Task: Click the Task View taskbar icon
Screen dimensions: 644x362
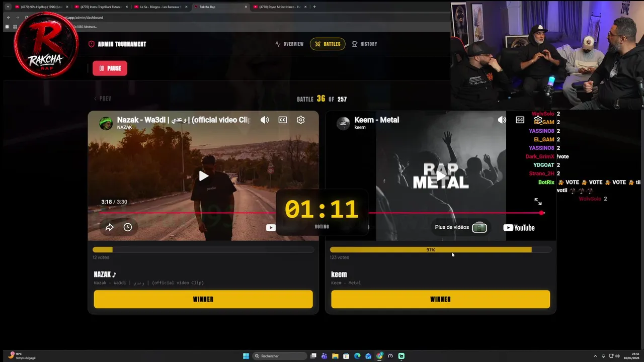Action: [313, 356]
